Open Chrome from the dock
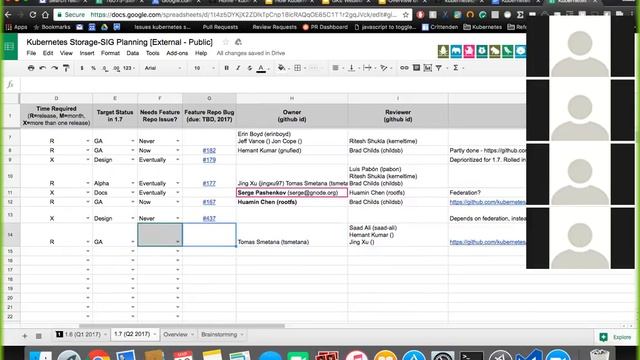640x360 pixels. [98, 356]
